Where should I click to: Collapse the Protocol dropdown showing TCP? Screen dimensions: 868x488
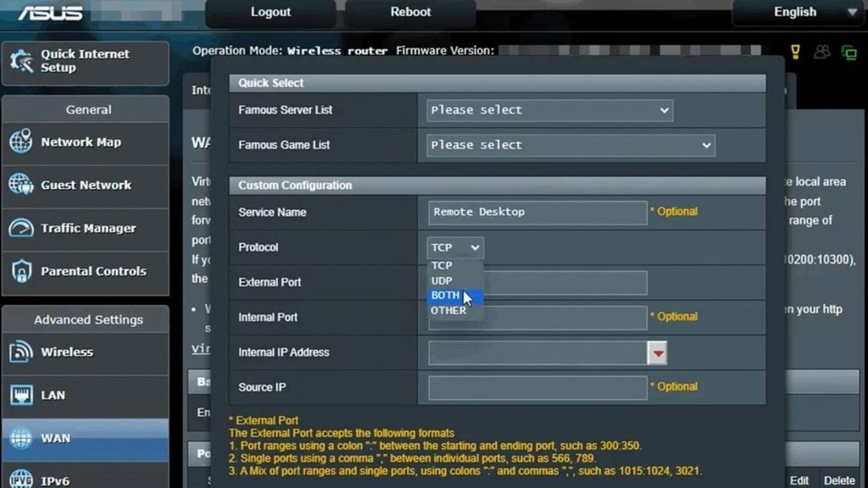coord(455,247)
